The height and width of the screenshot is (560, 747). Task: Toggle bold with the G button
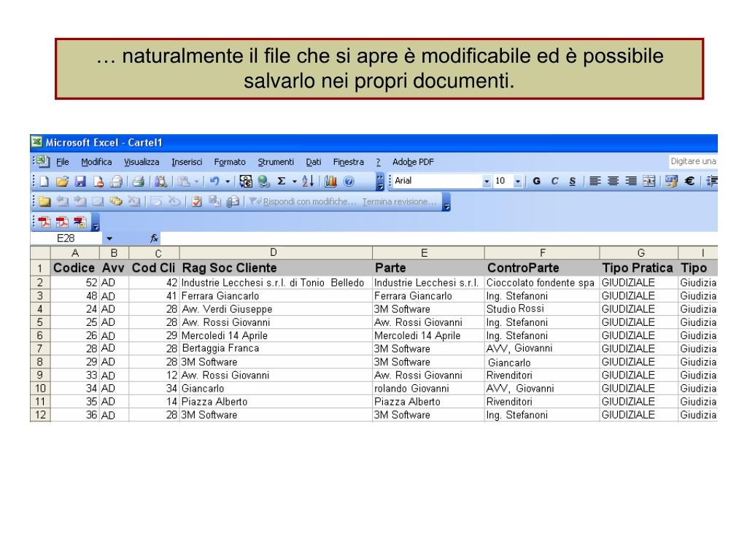[536, 182]
